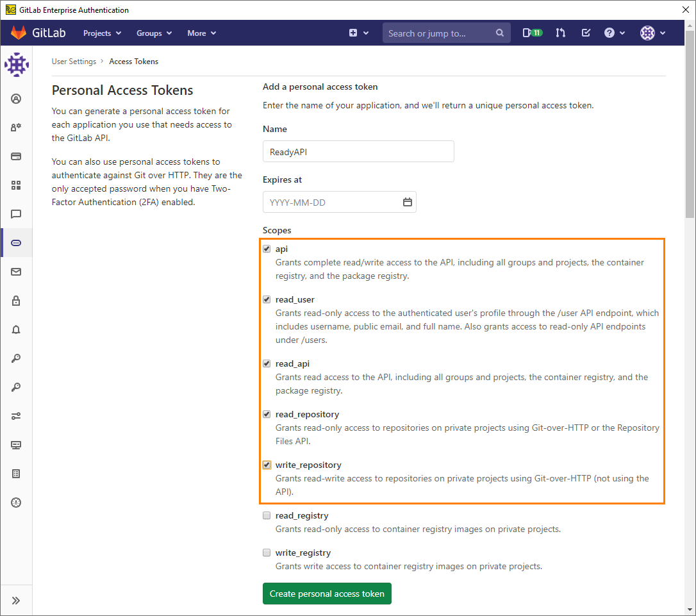This screenshot has height=616, width=696.
Task: Open your avatar account dropdown
Action: click(652, 33)
